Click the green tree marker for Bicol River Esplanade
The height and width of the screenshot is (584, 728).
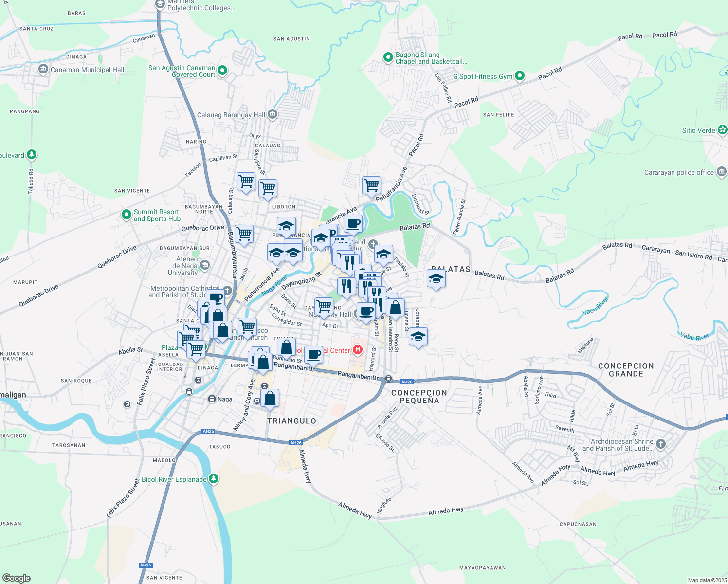[x=214, y=479]
